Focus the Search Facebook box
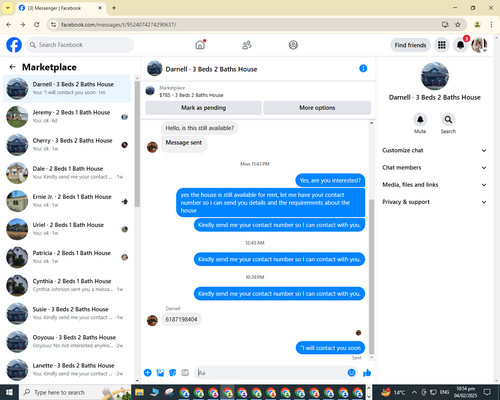 [80, 45]
